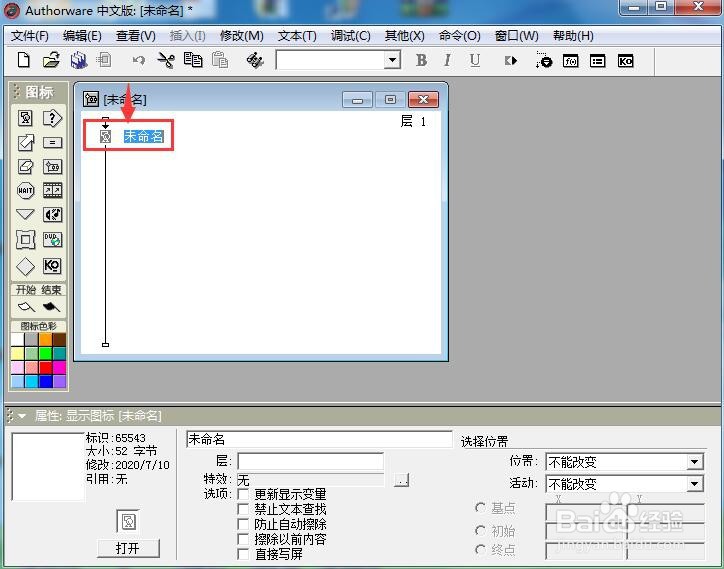
Task: Select the Calculation icon in palette
Action: (52, 143)
